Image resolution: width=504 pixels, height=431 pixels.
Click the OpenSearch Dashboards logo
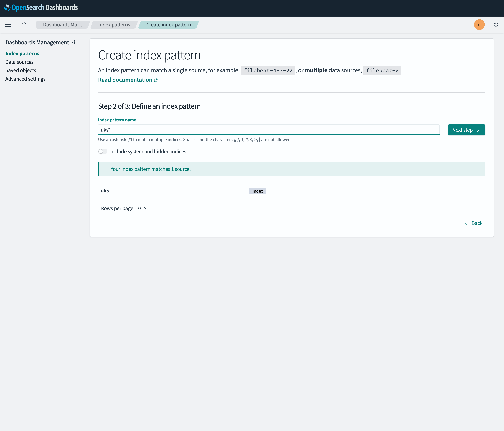coord(41,8)
